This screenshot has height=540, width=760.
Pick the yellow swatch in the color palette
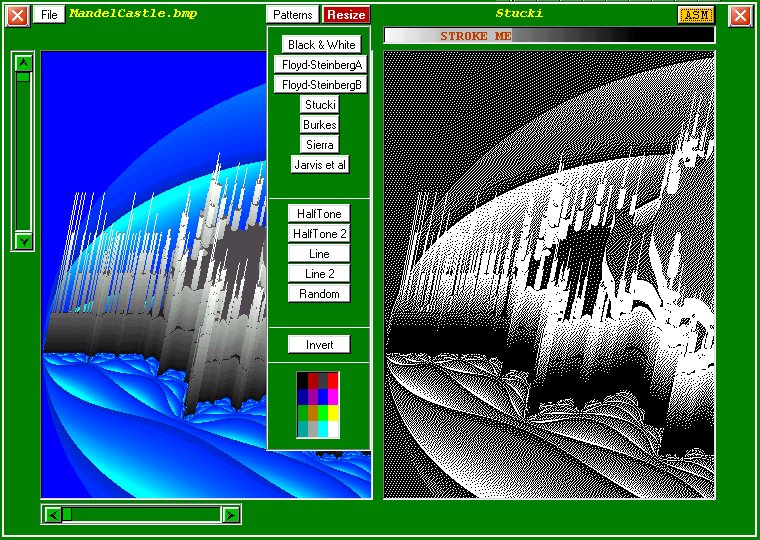tap(333, 413)
